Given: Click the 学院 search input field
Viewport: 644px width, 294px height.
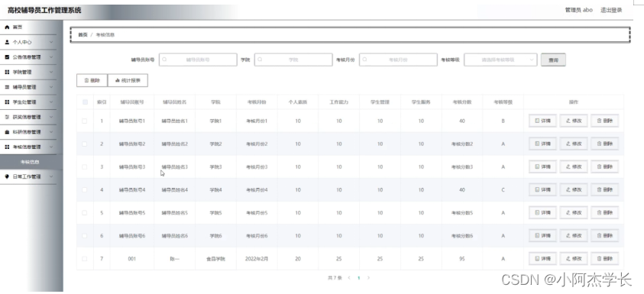Looking at the screenshot, I should (293, 60).
